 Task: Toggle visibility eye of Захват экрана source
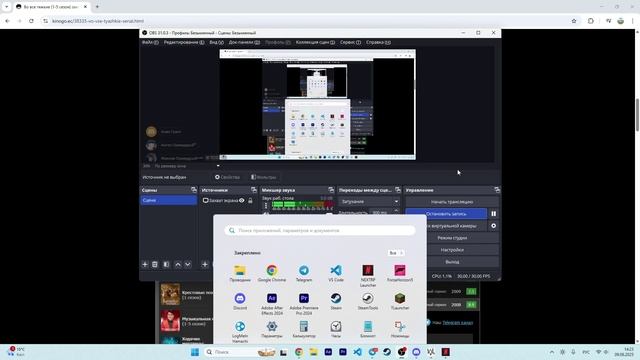pyautogui.click(x=242, y=200)
